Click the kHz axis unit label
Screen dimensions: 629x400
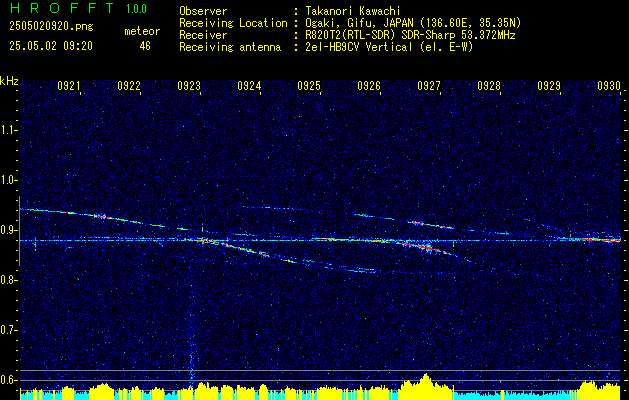click(x=9, y=81)
